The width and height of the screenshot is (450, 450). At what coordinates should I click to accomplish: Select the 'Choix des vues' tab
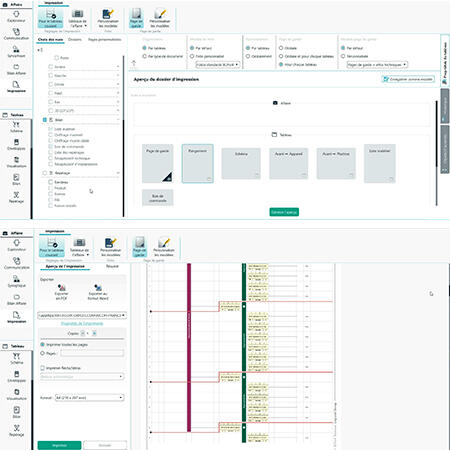pos(50,39)
